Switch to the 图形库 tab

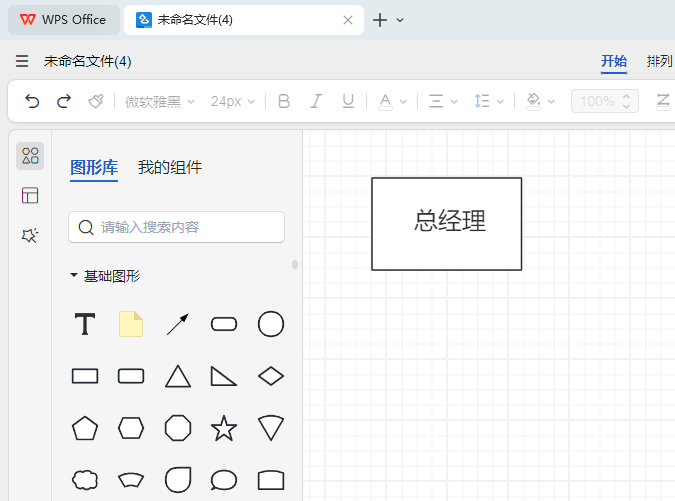point(94,167)
